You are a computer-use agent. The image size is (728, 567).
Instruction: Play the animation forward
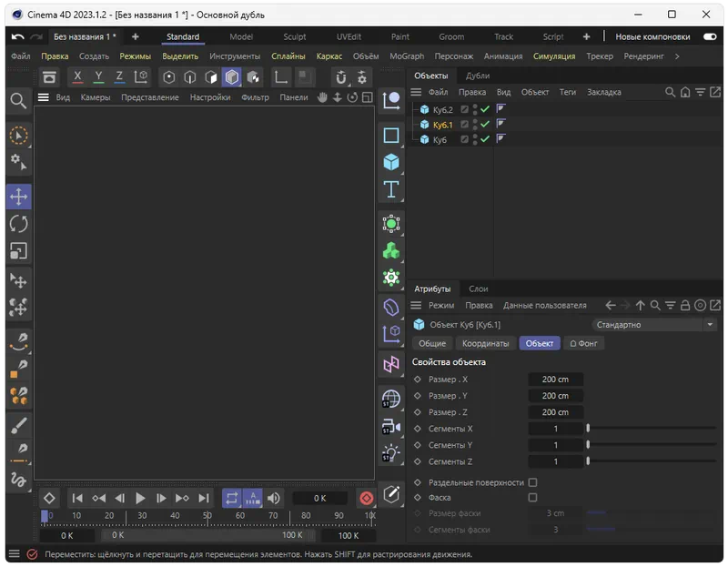pyautogui.click(x=140, y=498)
